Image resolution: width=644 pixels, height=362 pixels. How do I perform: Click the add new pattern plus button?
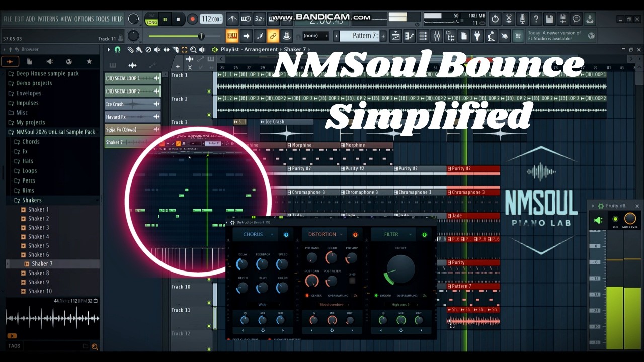pos(383,36)
